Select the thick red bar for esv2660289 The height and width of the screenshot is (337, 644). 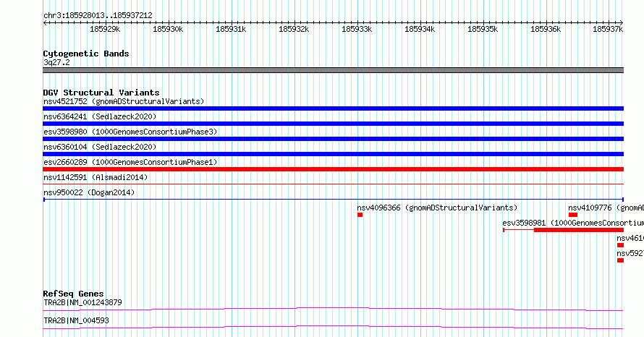(333, 169)
